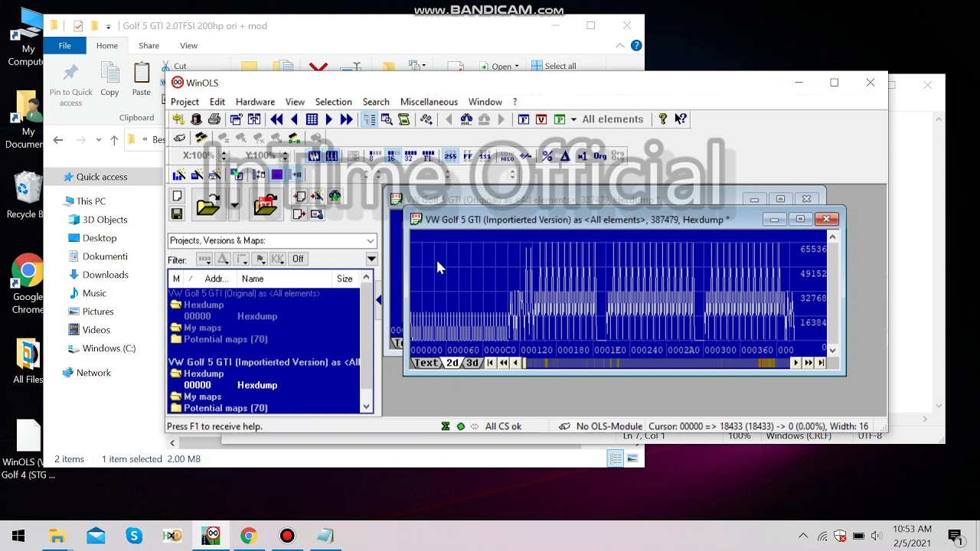Click the magnifier search window icon
980x551 pixels.
point(387,119)
